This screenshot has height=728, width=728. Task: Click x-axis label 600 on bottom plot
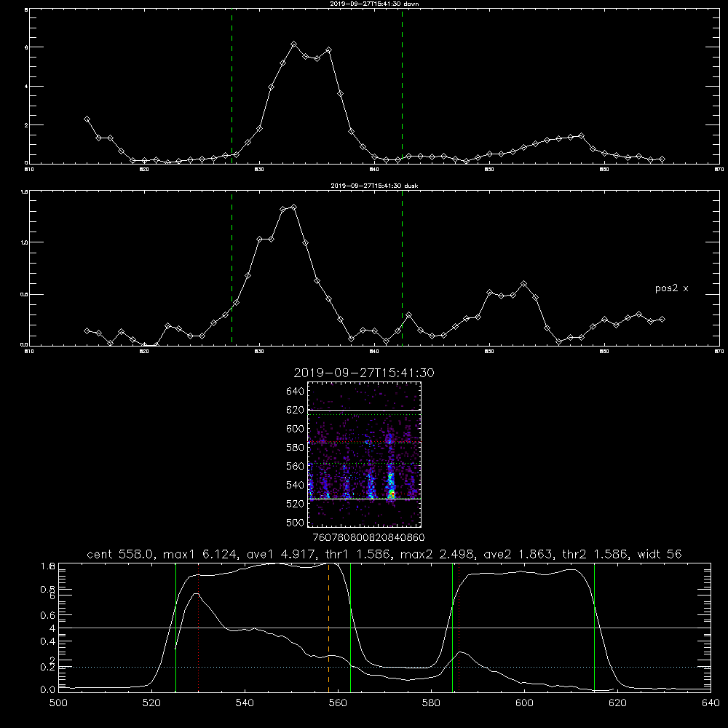(524, 703)
